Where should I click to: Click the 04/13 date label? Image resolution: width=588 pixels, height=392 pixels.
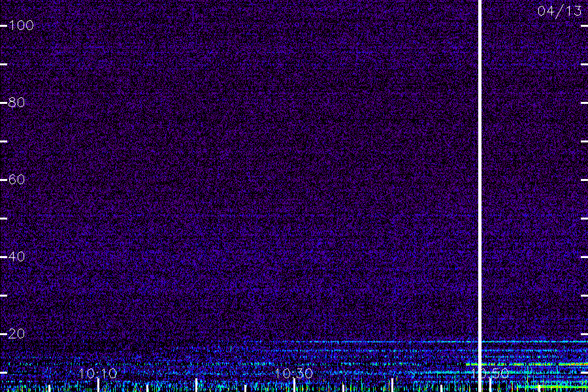[x=559, y=11]
